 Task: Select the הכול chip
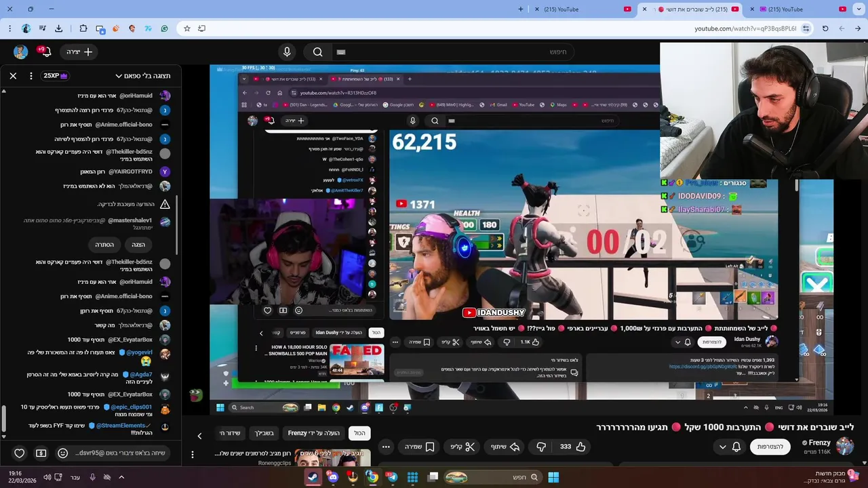(x=359, y=433)
